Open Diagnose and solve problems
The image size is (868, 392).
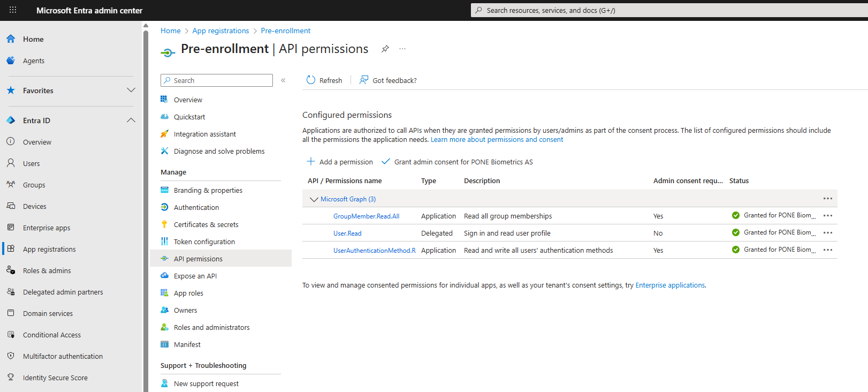pyautogui.click(x=219, y=151)
